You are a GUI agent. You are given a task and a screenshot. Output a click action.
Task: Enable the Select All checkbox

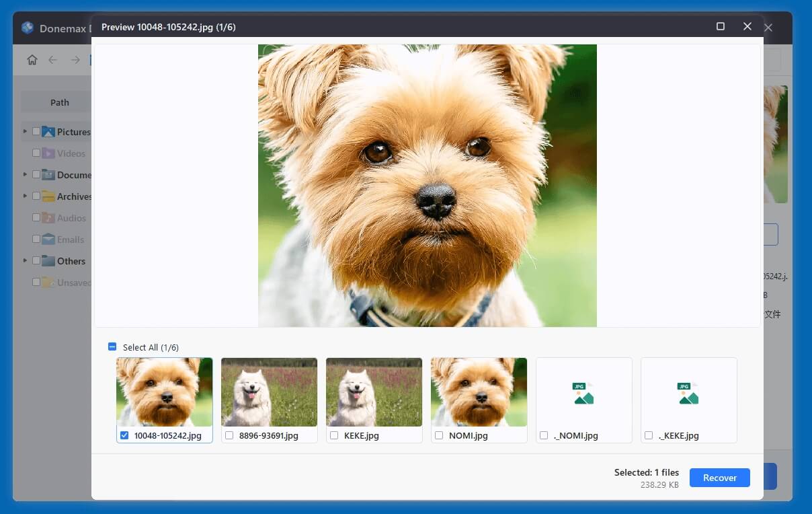click(112, 346)
